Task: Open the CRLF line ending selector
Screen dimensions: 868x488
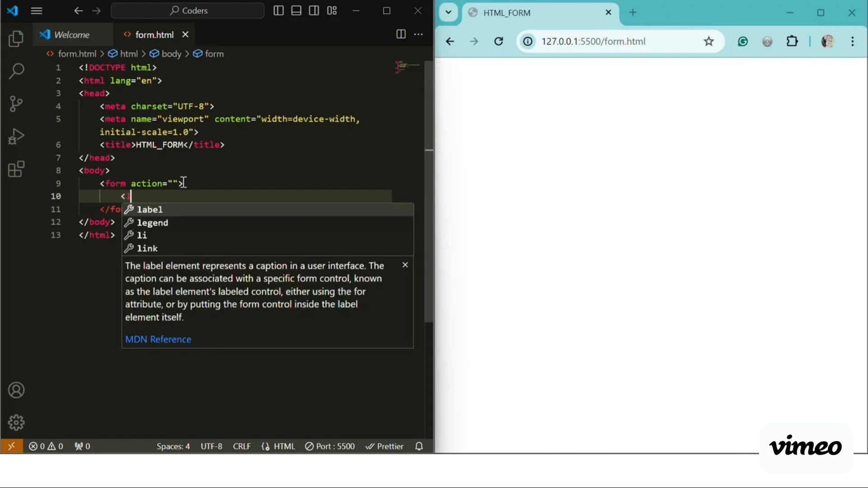Action: pyautogui.click(x=241, y=446)
